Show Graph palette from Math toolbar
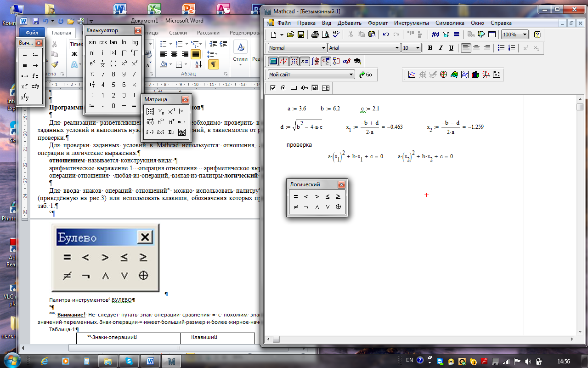 pyautogui.click(x=284, y=61)
